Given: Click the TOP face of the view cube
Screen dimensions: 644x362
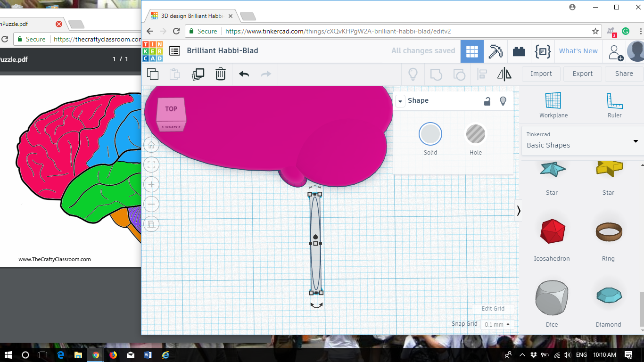Looking at the screenshot, I should point(171,109).
